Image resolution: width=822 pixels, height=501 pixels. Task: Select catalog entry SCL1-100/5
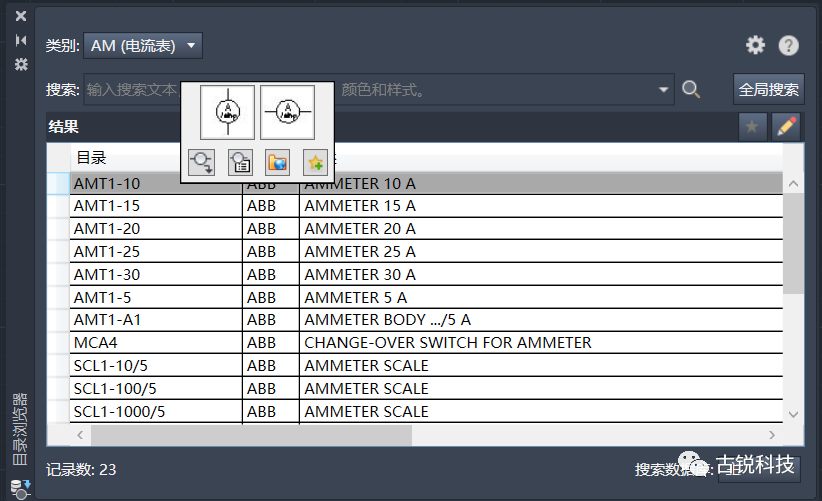[x=115, y=389]
